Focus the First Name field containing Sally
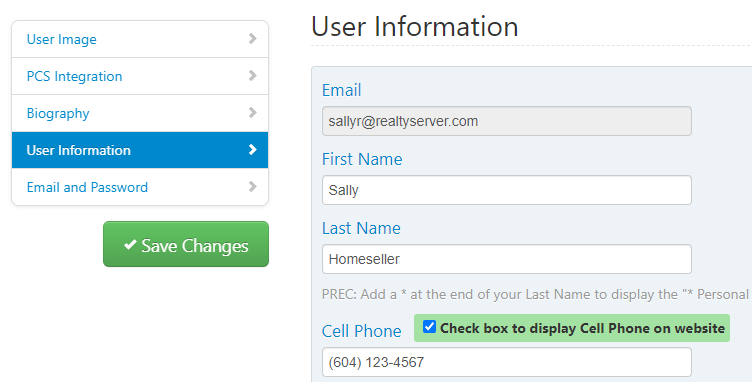The width and height of the screenshot is (752, 382). [507, 190]
